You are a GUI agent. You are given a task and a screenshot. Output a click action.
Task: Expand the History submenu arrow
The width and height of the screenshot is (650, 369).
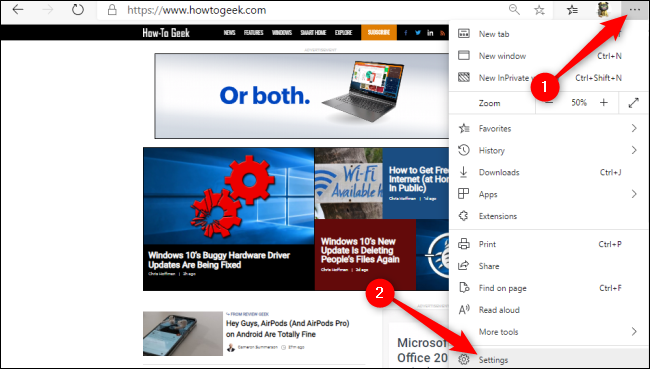click(634, 150)
